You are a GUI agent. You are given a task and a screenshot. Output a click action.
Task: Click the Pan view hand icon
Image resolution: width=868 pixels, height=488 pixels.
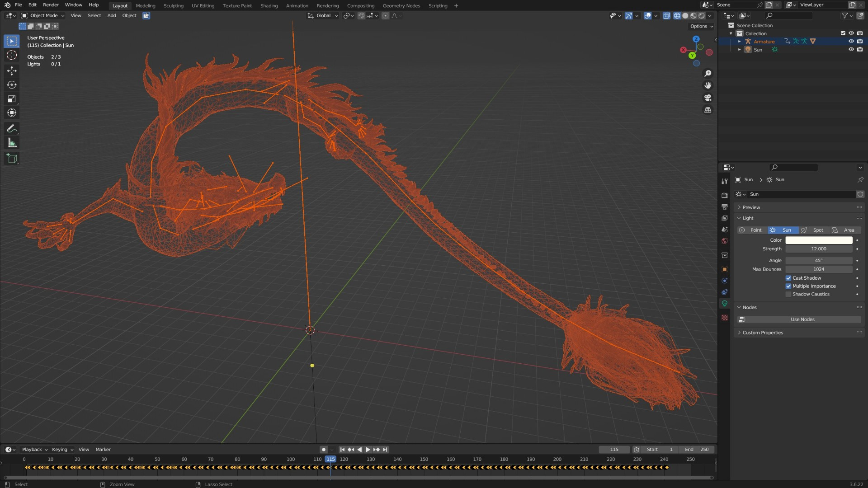tap(708, 85)
